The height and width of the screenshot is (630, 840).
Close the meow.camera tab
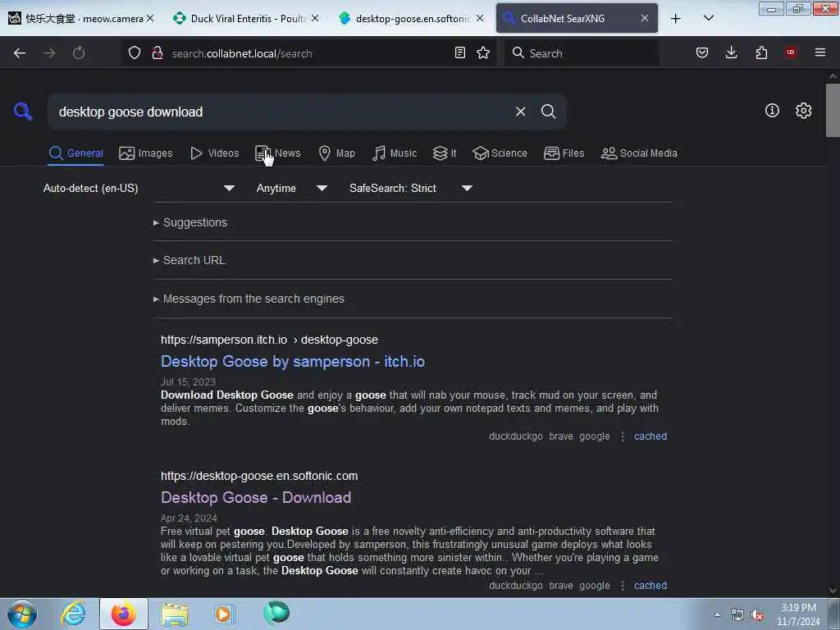151,18
